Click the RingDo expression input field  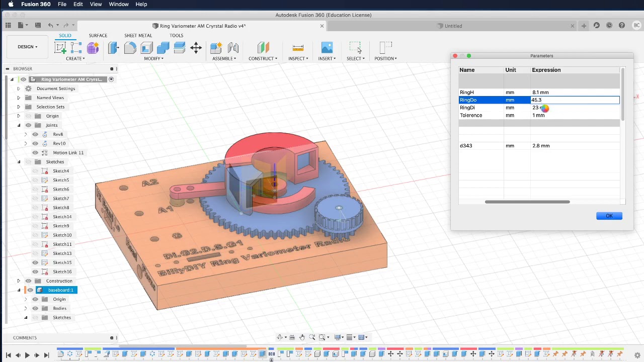tap(575, 100)
